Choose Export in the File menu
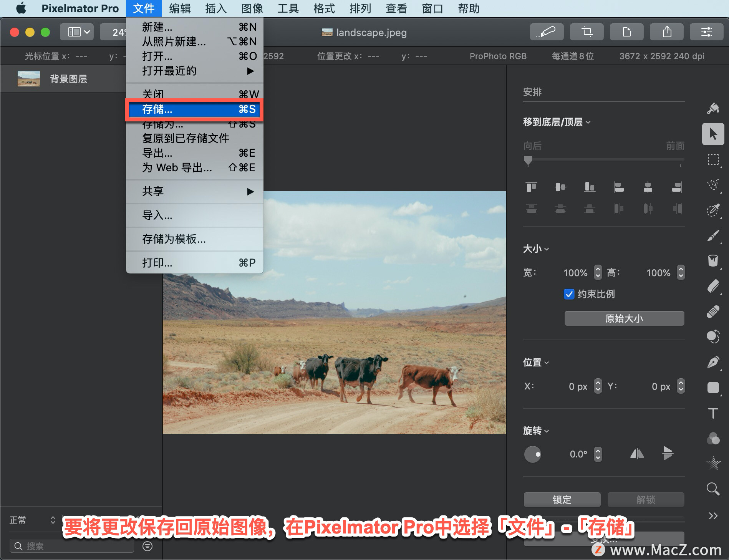 (195, 153)
